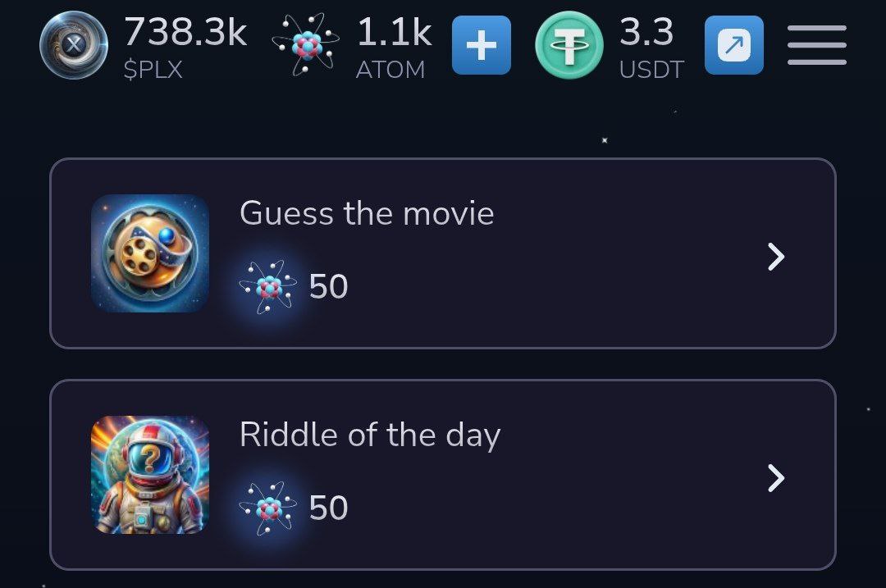
Task: Tap the 50 reward on Riddle card
Action: tap(328, 508)
